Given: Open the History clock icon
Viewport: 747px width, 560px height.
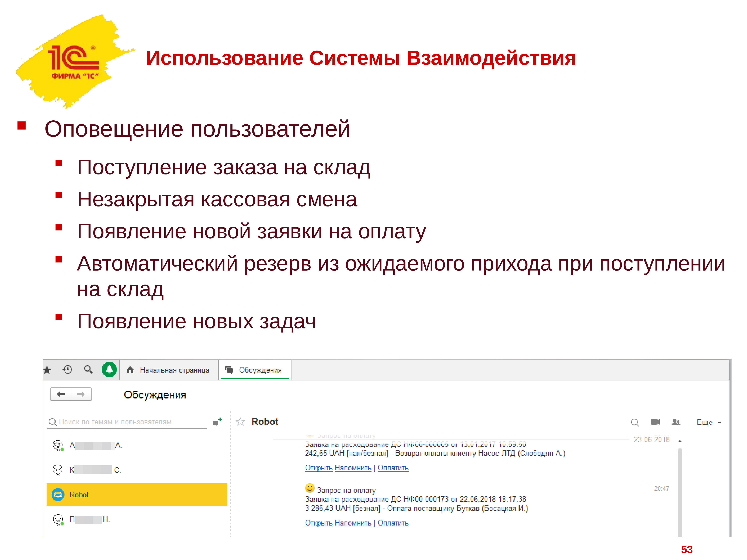Looking at the screenshot, I should pyautogui.click(x=68, y=370).
